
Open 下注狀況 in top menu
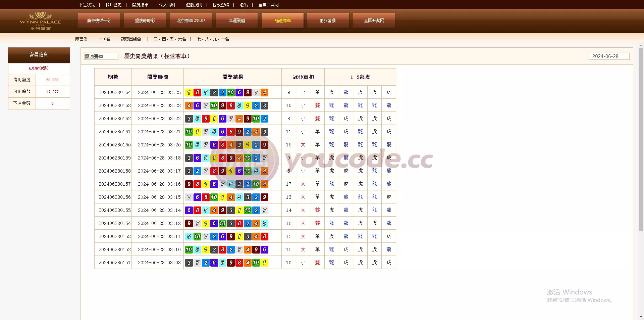(87, 5)
